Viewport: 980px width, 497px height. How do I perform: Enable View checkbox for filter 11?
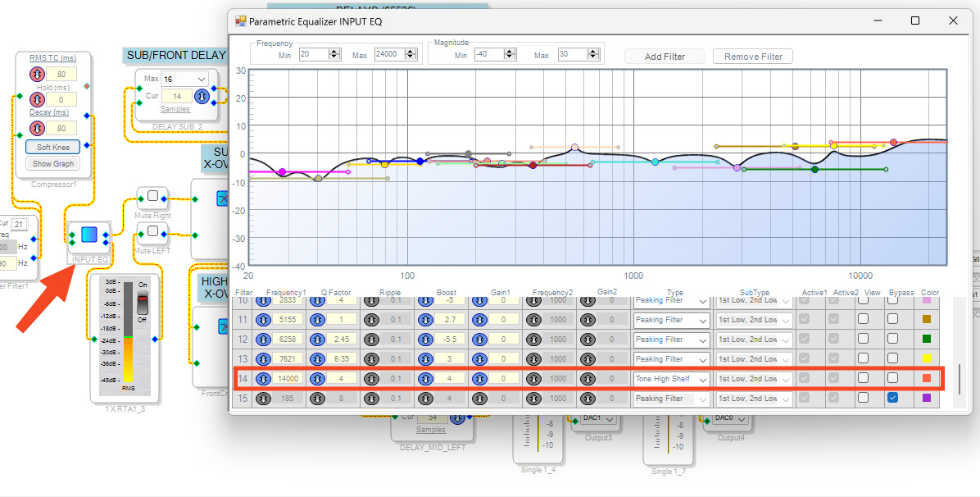pyautogui.click(x=863, y=319)
